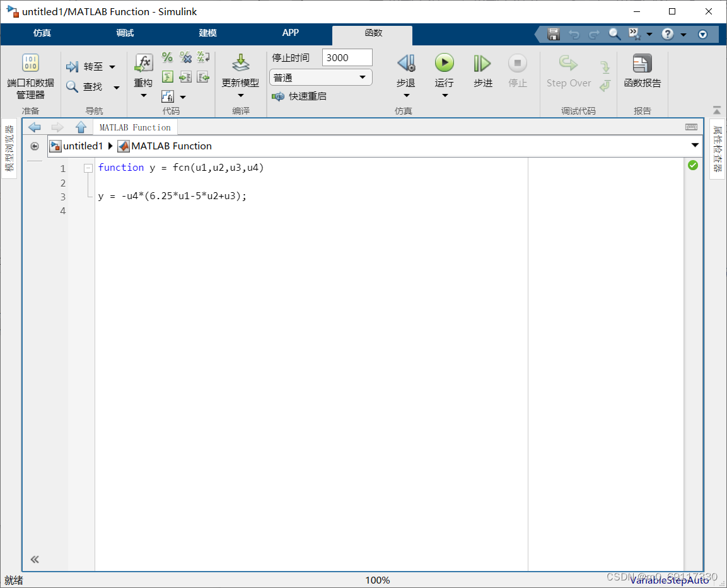The height and width of the screenshot is (588, 727).
Task: Switch to the APP tab
Action: pos(291,33)
